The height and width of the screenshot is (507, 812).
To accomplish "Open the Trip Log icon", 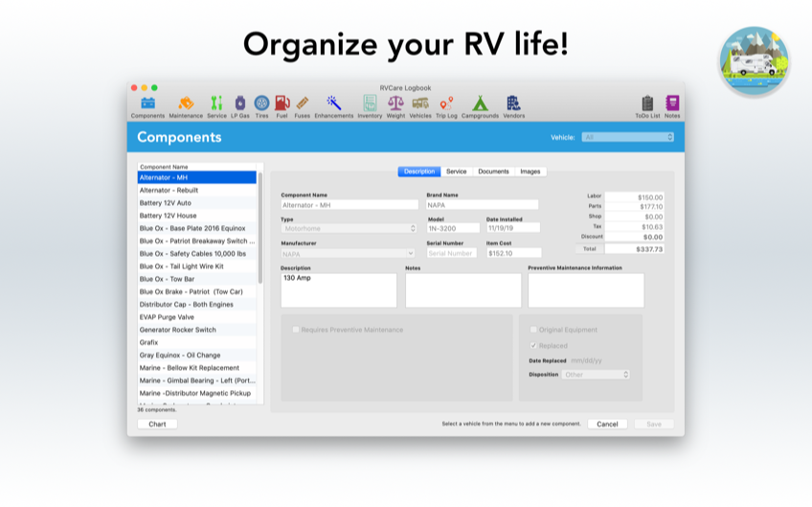I will click(x=446, y=104).
